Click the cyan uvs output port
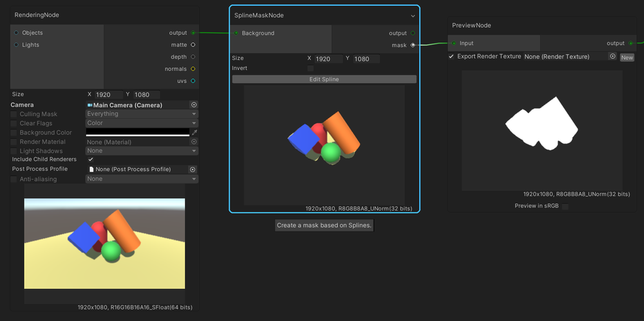Viewport: 644px width, 321px height. [x=193, y=80]
